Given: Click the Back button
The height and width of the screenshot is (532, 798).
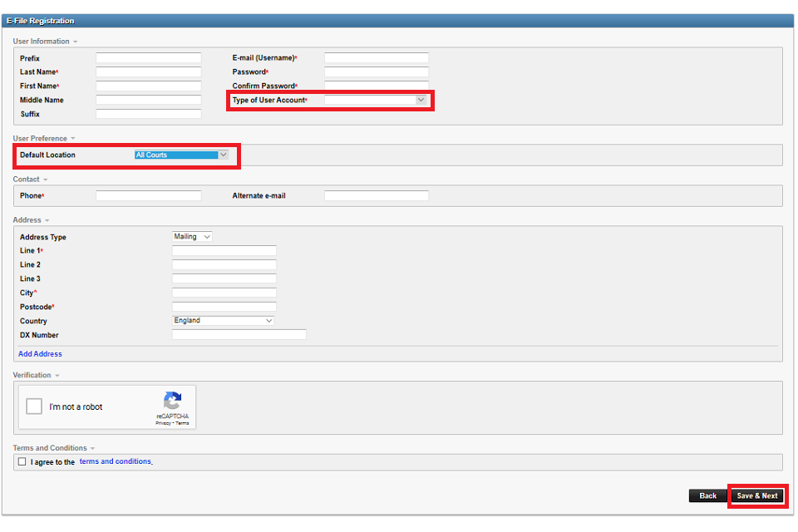Looking at the screenshot, I should pyautogui.click(x=707, y=496).
